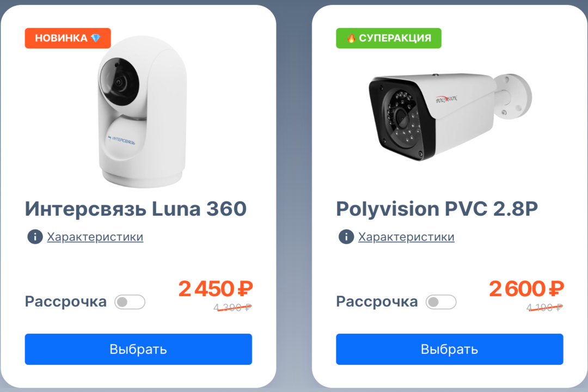
Task: Click the 2 600 ₽ price
Action: [526, 289]
